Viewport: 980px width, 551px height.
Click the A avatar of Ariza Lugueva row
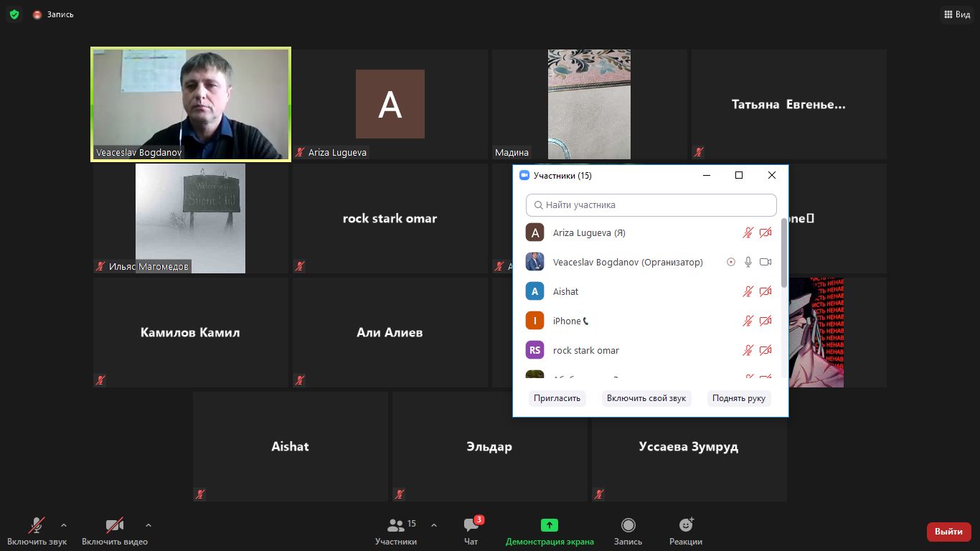point(534,232)
